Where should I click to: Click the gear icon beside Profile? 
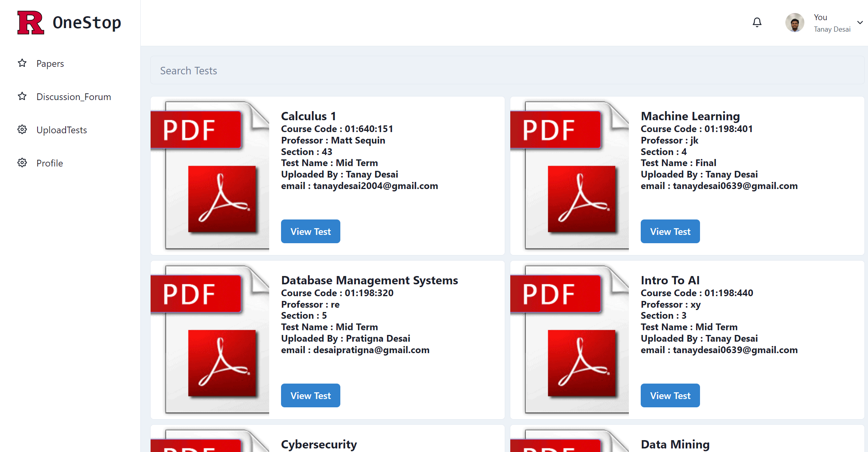point(22,163)
